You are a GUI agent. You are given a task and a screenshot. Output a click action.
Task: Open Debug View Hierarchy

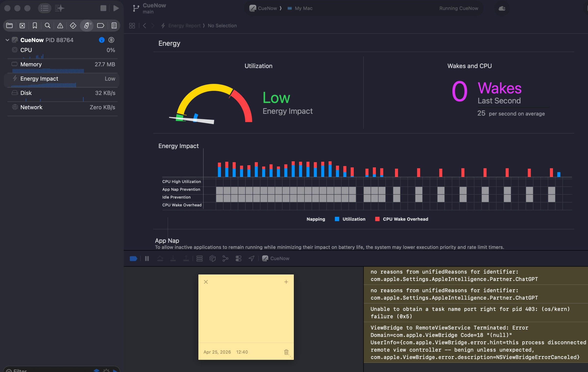pyautogui.click(x=212, y=258)
